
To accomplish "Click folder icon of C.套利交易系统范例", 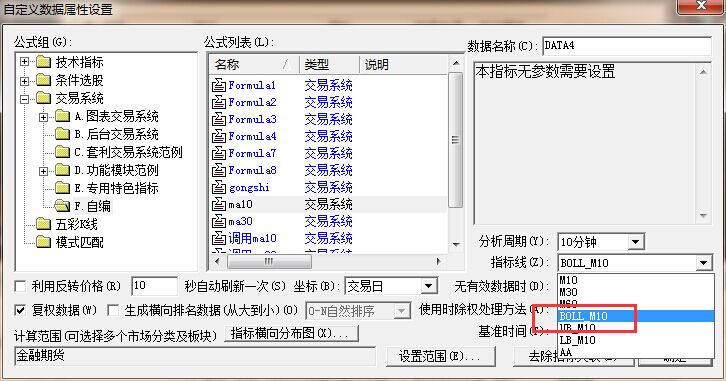I will pos(63,152).
